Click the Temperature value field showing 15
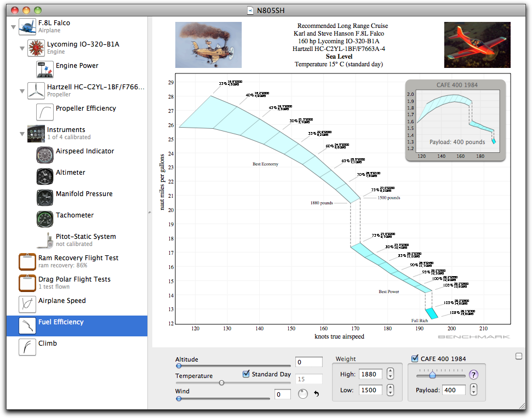 (309, 379)
